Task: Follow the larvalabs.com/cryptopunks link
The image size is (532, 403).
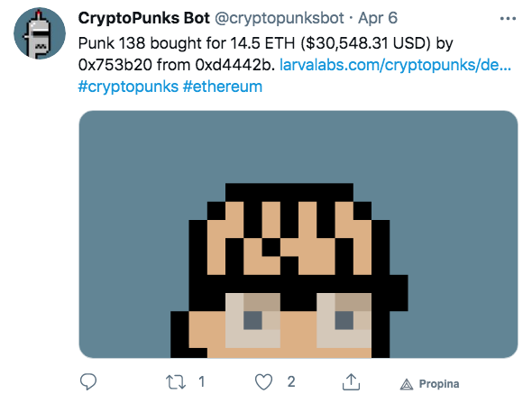Action: pyautogui.click(x=395, y=64)
